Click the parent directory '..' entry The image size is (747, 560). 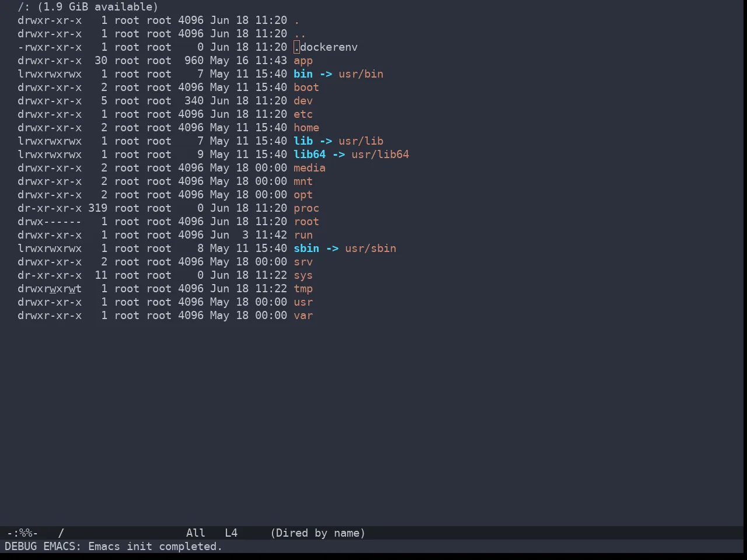point(300,34)
